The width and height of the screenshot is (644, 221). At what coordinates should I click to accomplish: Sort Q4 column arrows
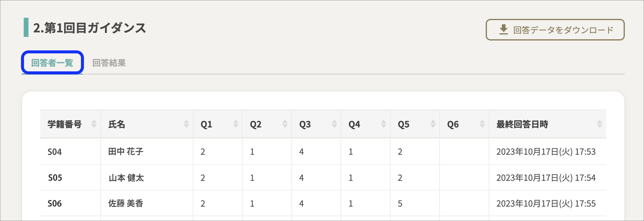coord(383,124)
